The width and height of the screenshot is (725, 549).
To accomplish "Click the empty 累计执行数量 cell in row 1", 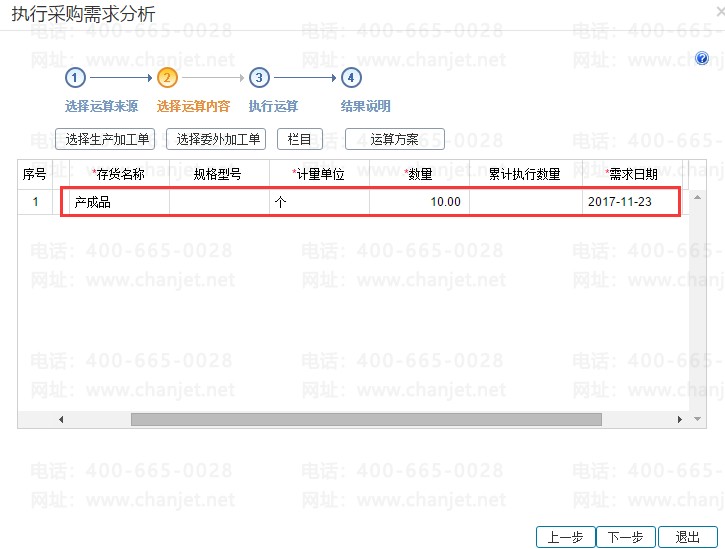I will click(526, 202).
